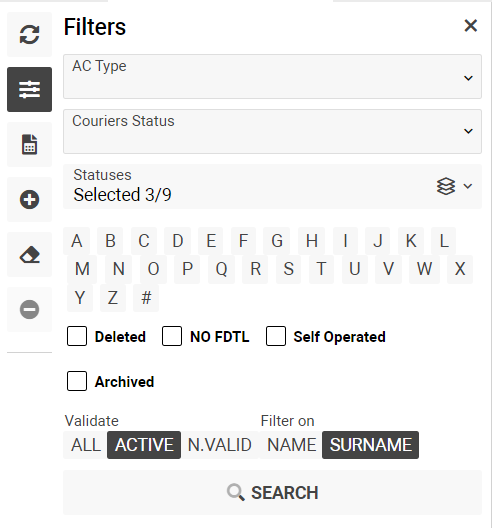The height and width of the screenshot is (528, 492).
Task: Open the spreadsheet export file icon
Action: point(30,144)
